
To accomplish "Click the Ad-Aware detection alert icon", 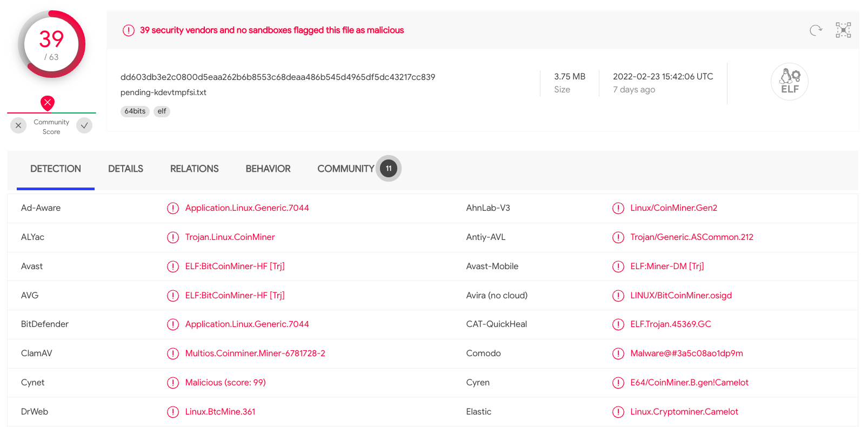I will [173, 208].
